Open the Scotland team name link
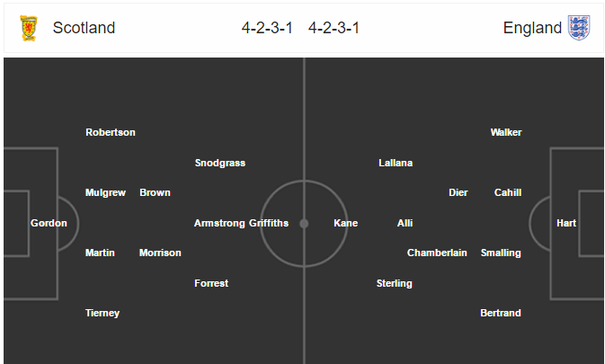This screenshot has width=605, height=364. tap(84, 28)
